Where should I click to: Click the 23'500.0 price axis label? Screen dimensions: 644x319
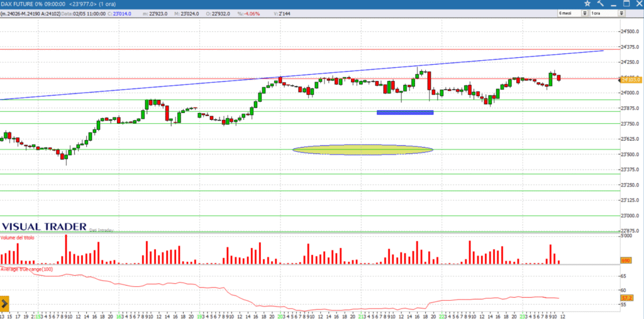point(630,154)
